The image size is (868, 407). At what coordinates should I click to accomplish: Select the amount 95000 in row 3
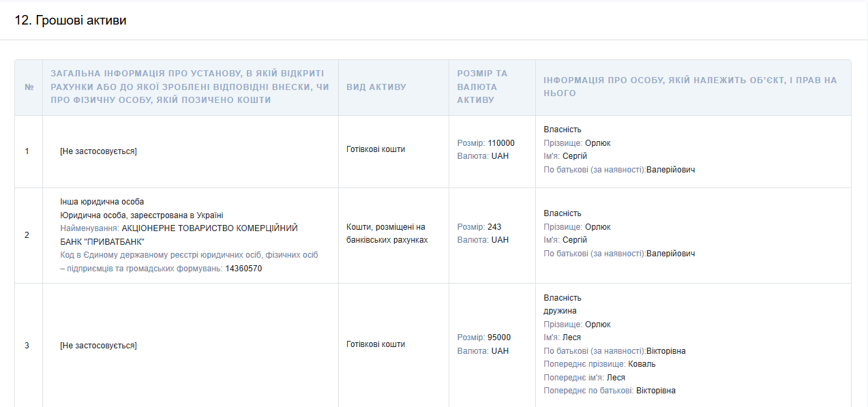point(499,337)
